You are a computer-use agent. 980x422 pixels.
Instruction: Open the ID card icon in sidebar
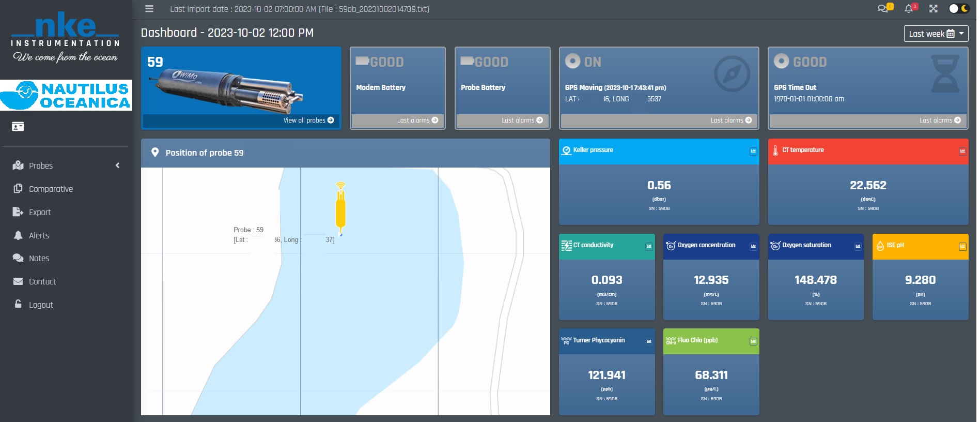tap(18, 127)
